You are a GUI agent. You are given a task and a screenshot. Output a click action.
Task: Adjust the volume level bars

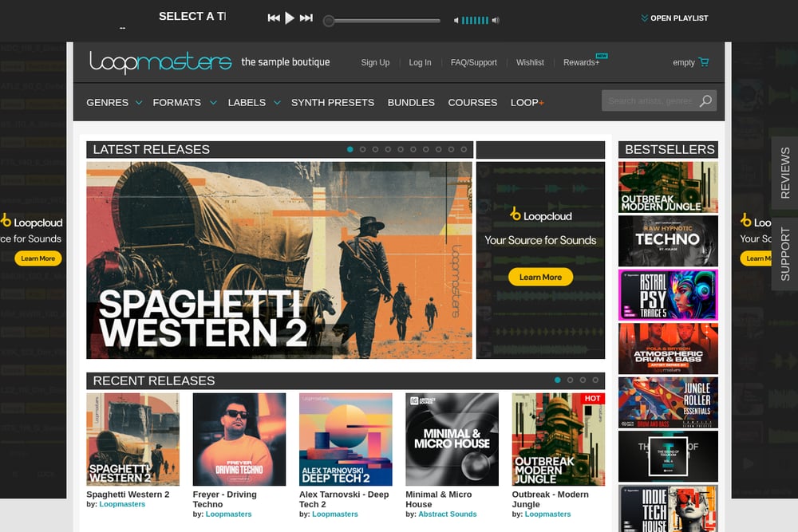click(x=475, y=21)
